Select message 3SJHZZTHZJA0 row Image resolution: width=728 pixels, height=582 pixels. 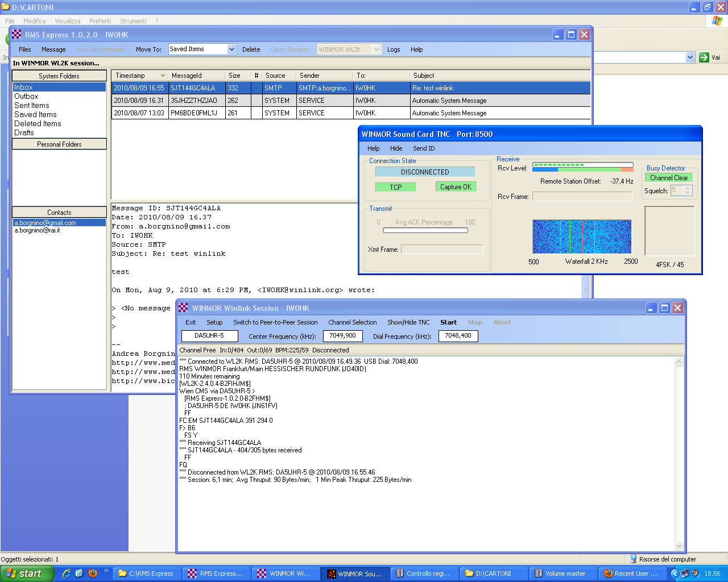[x=351, y=101]
